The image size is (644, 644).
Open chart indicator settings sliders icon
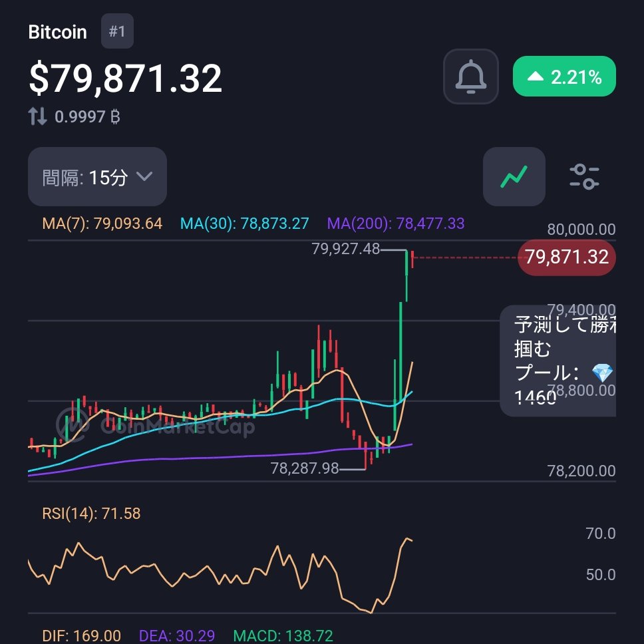pyautogui.click(x=584, y=176)
